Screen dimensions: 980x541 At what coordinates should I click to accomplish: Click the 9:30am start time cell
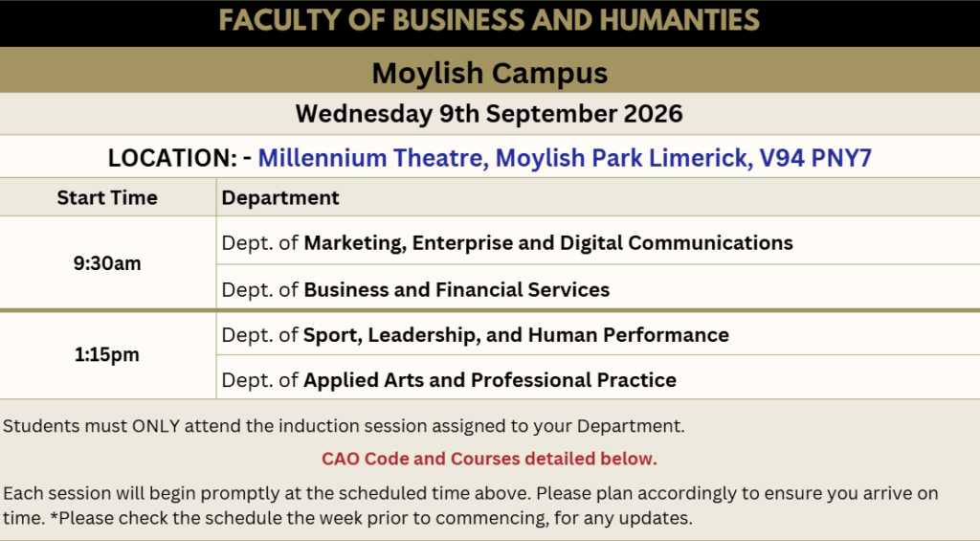click(x=107, y=263)
